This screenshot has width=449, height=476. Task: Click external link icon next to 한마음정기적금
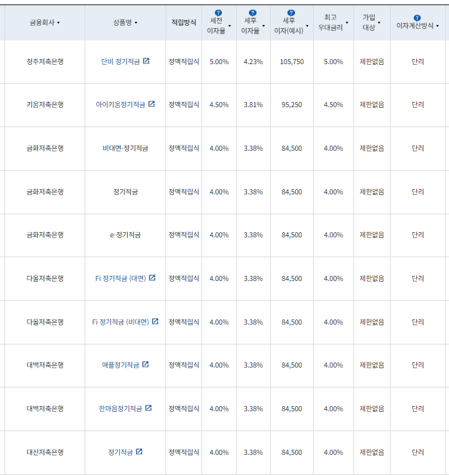point(148,408)
